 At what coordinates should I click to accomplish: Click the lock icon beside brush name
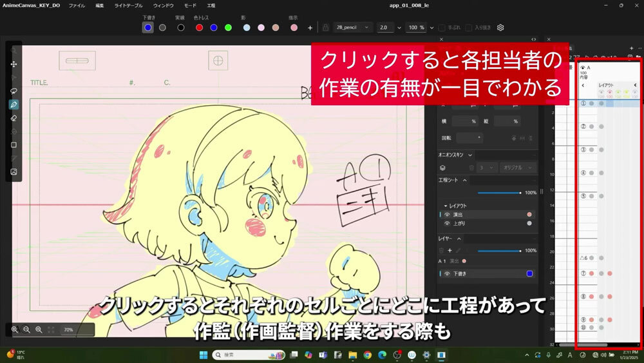coord(326,28)
